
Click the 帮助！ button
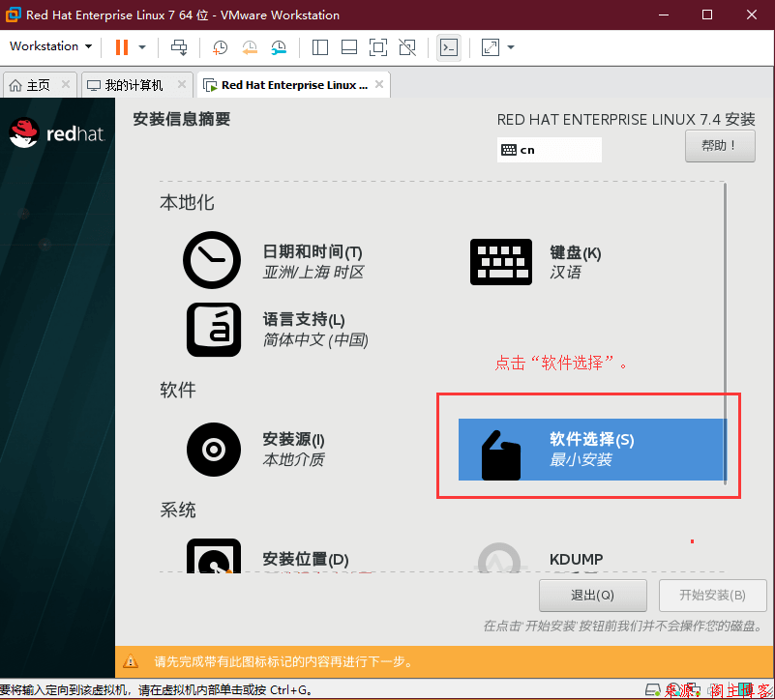pyautogui.click(x=720, y=146)
